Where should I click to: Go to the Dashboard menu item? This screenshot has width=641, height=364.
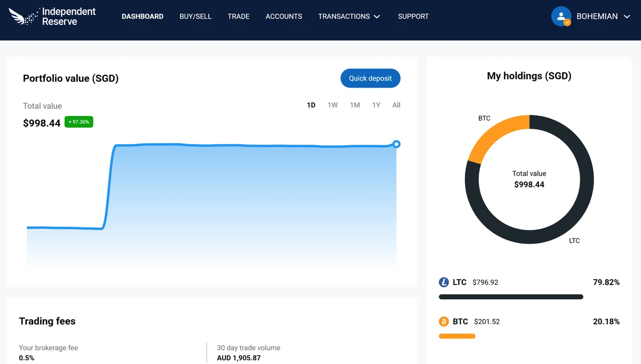tap(143, 17)
